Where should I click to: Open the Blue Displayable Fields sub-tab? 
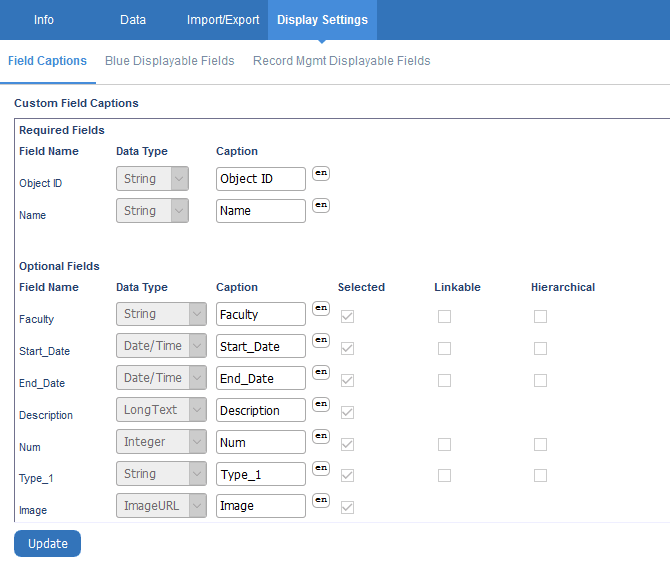170,61
